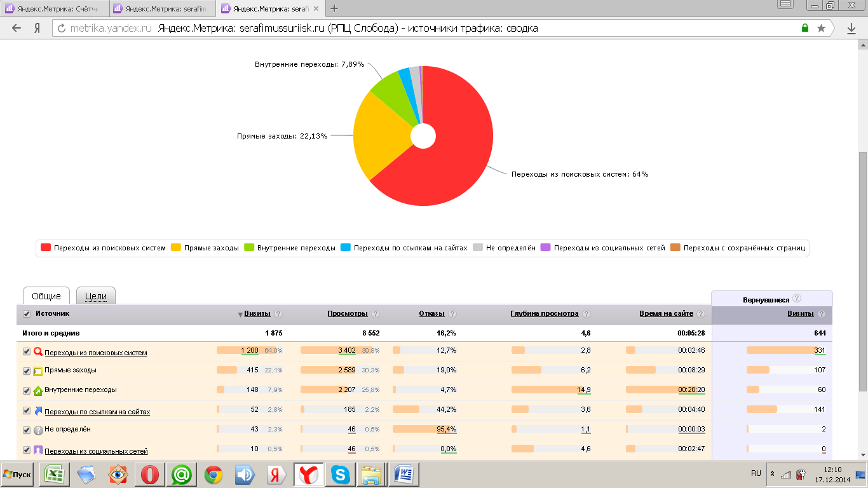The height and width of the screenshot is (488, 868).
Task: Open the browser settings menu icon
Action: [x=785, y=4]
